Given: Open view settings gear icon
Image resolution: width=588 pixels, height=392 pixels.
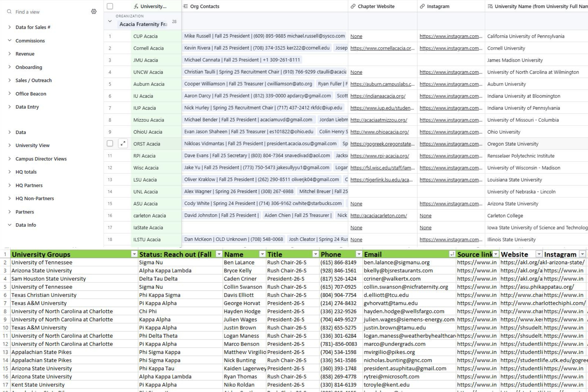Looking at the screenshot, I should (94, 12).
